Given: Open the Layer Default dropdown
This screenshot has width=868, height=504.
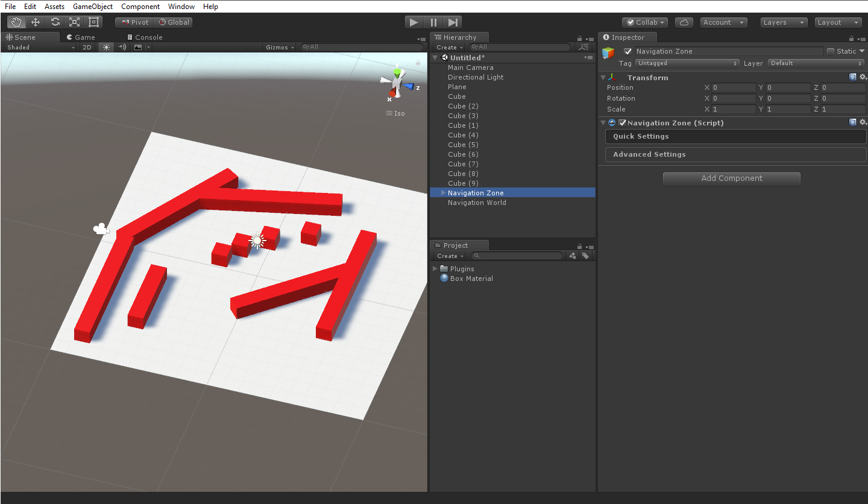Looking at the screenshot, I should tap(817, 63).
